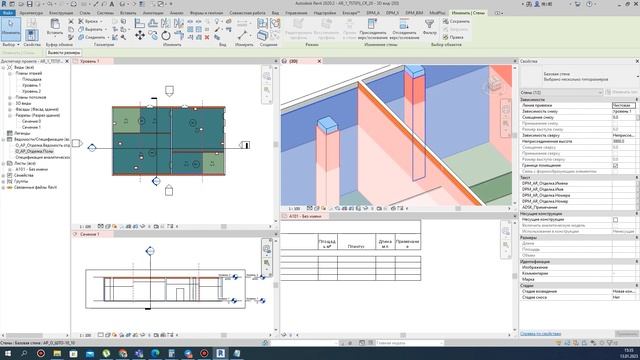
Task: Click the Сохранить selection button
Action: 456,21
